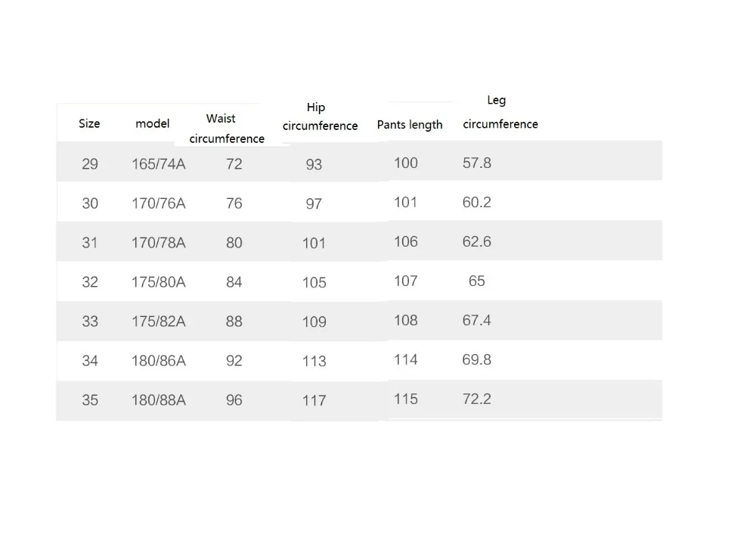Click model 175/80A cell

[159, 282]
